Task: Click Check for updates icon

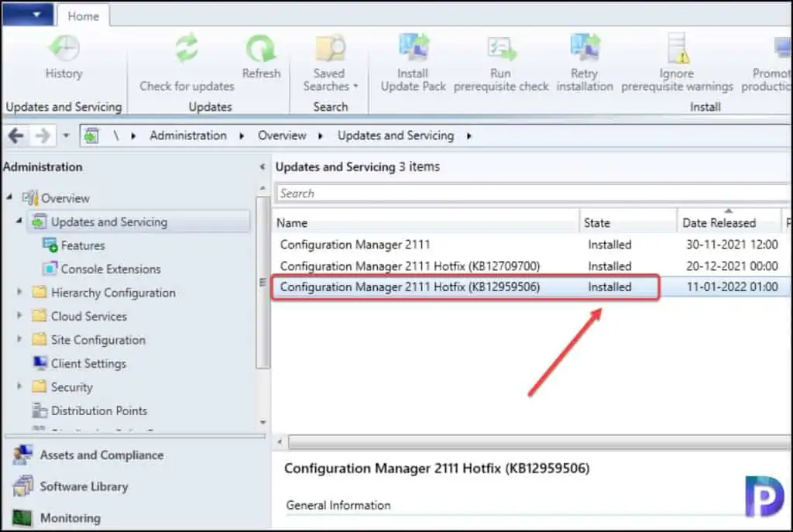Action: pos(187,49)
